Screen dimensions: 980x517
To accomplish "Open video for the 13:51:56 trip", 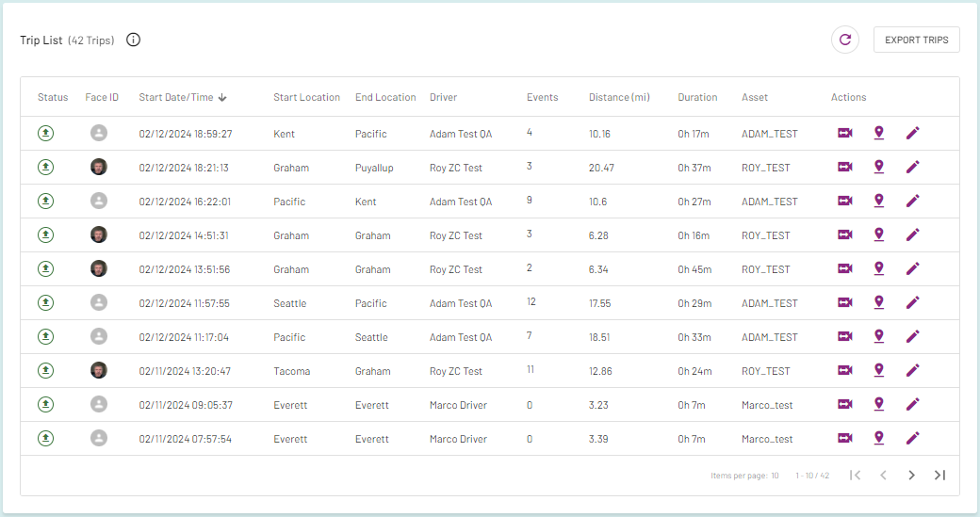I will [x=845, y=268].
